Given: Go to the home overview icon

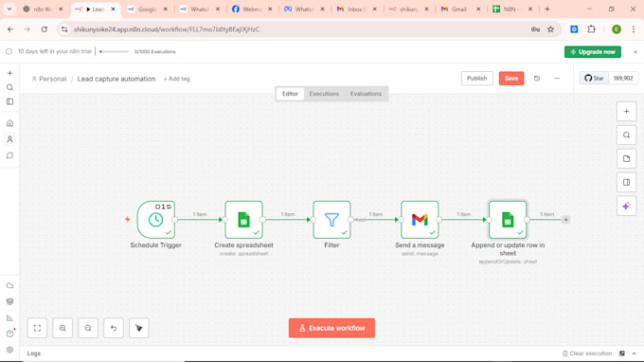Looking at the screenshot, I should [9, 123].
